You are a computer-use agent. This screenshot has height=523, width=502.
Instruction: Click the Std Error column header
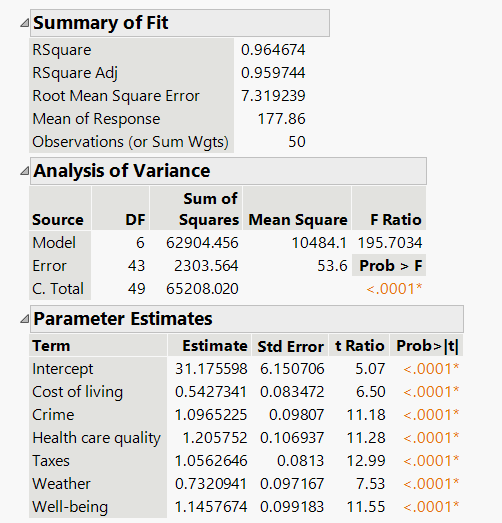pos(291,347)
